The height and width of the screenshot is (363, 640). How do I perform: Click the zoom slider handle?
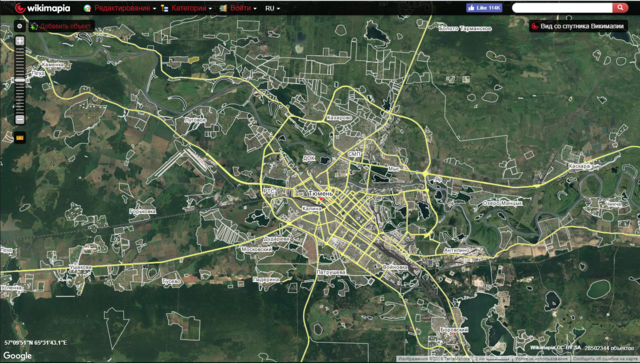(20, 80)
